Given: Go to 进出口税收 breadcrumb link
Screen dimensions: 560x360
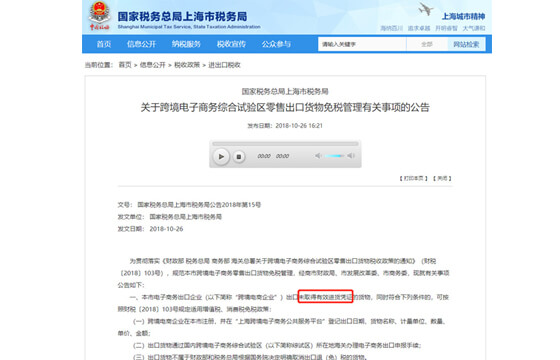Looking at the screenshot, I should [x=224, y=65].
